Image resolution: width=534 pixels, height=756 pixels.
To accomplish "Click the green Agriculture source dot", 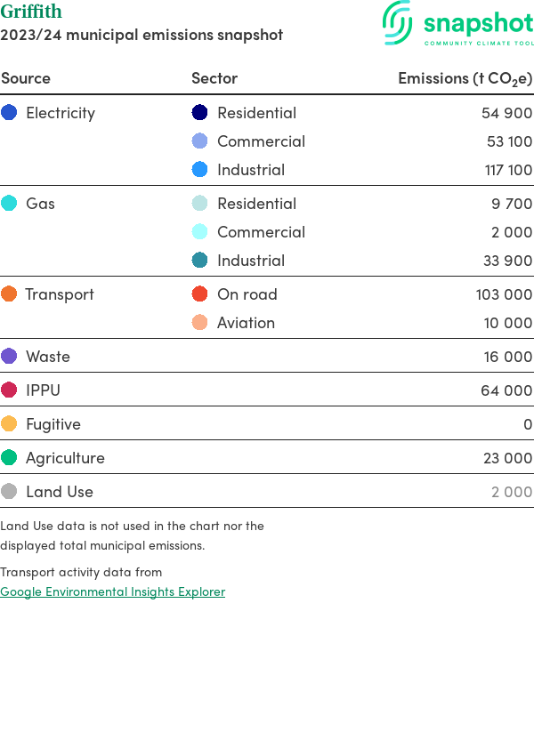I will click(x=9, y=458).
